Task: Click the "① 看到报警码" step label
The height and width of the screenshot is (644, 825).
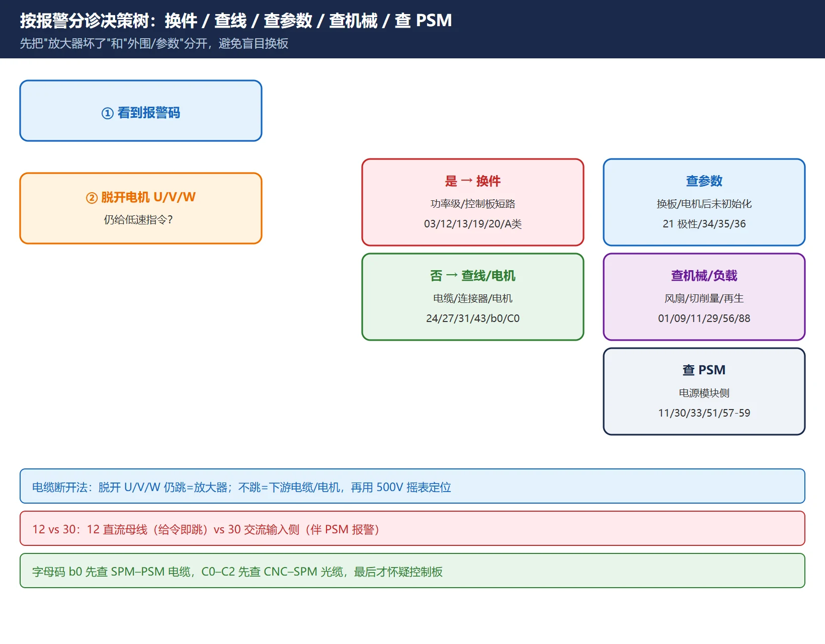Action: [141, 113]
